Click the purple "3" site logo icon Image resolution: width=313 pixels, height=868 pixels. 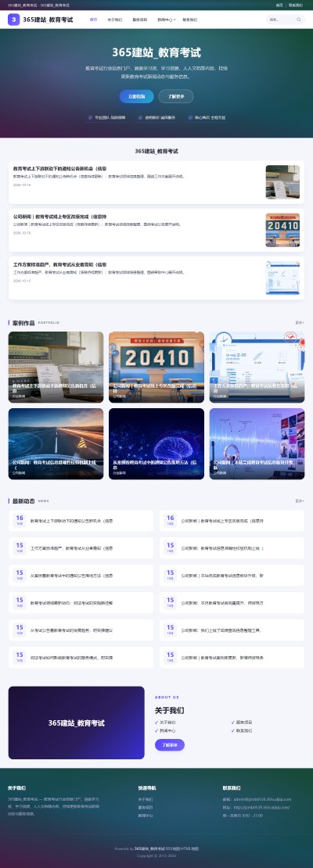14,20
